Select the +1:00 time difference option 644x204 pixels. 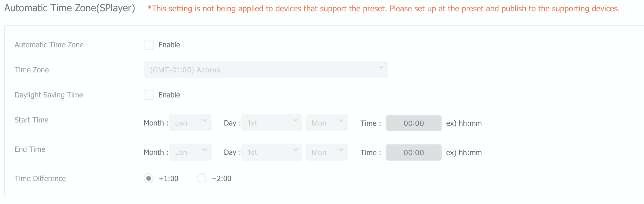click(x=149, y=178)
